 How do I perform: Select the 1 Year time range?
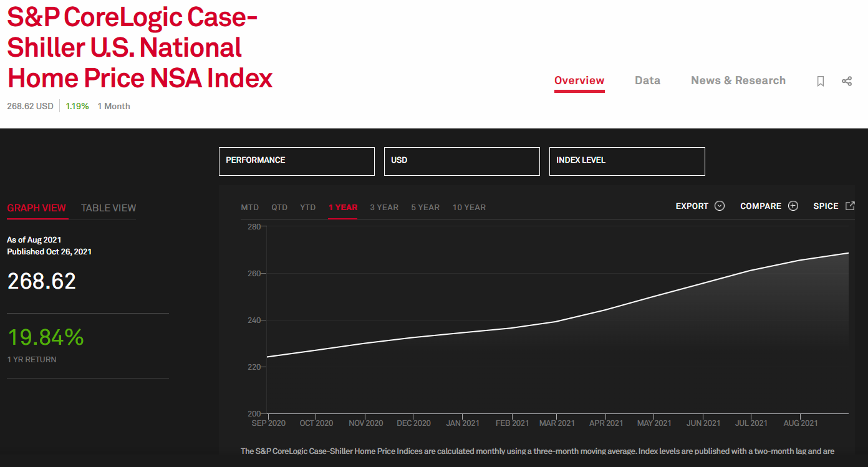point(343,208)
